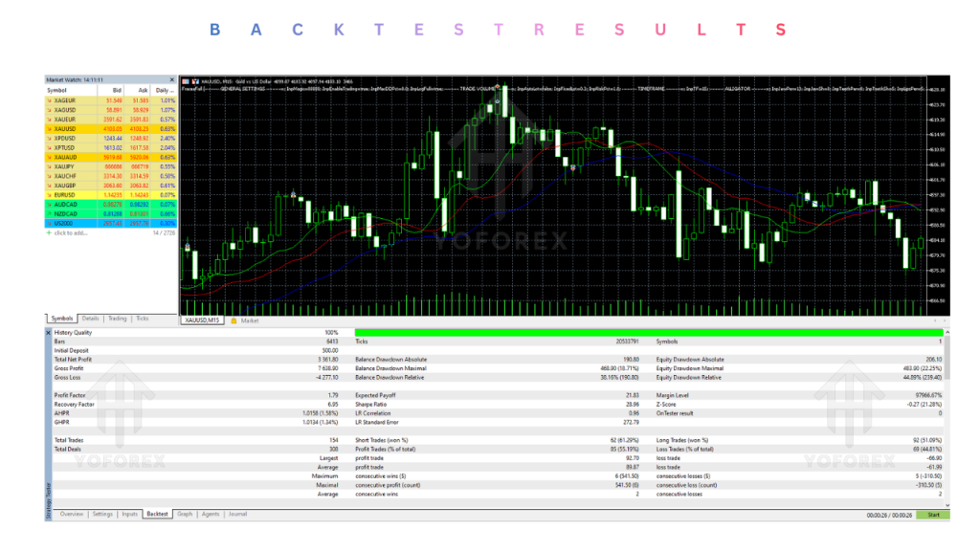980x551 pixels.
Task: Click the plus icon beside click to add
Action: pos(49,233)
